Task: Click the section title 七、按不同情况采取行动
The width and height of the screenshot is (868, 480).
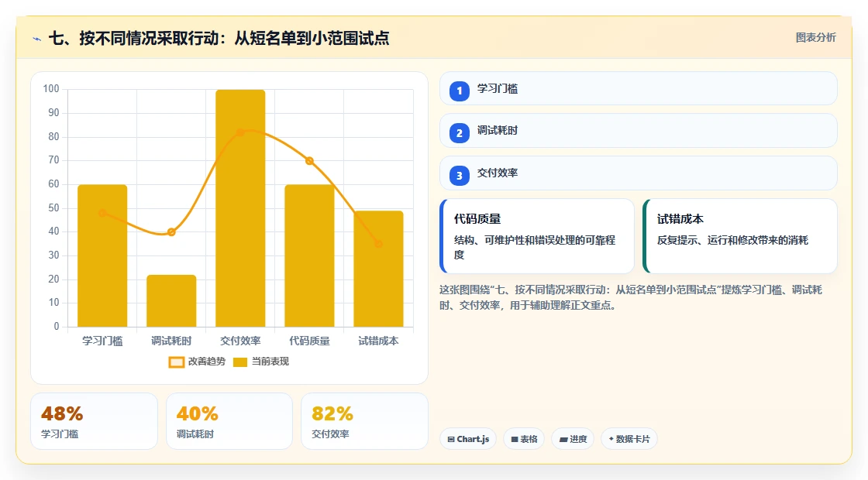Action: coord(219,38)
